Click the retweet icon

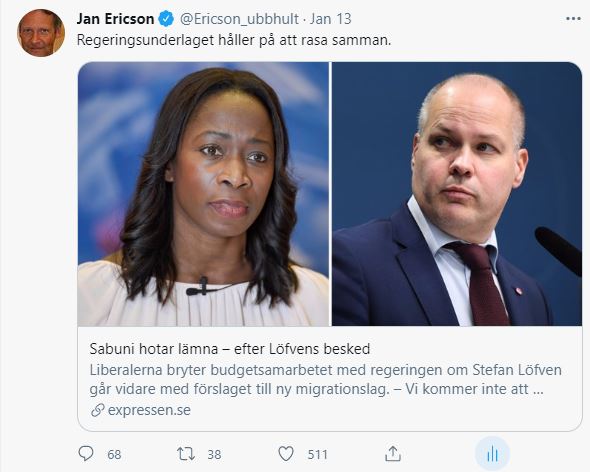(x=186, y=454)
